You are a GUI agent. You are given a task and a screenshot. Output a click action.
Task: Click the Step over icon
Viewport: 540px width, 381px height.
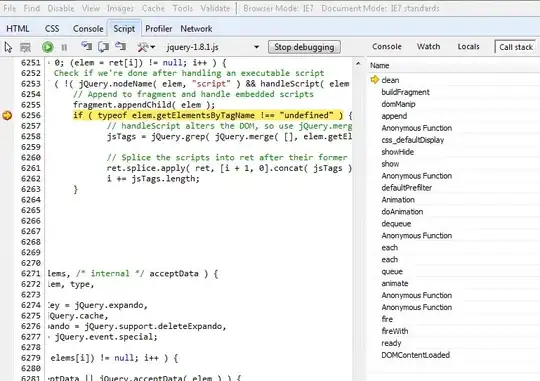(x=103, y=47)
